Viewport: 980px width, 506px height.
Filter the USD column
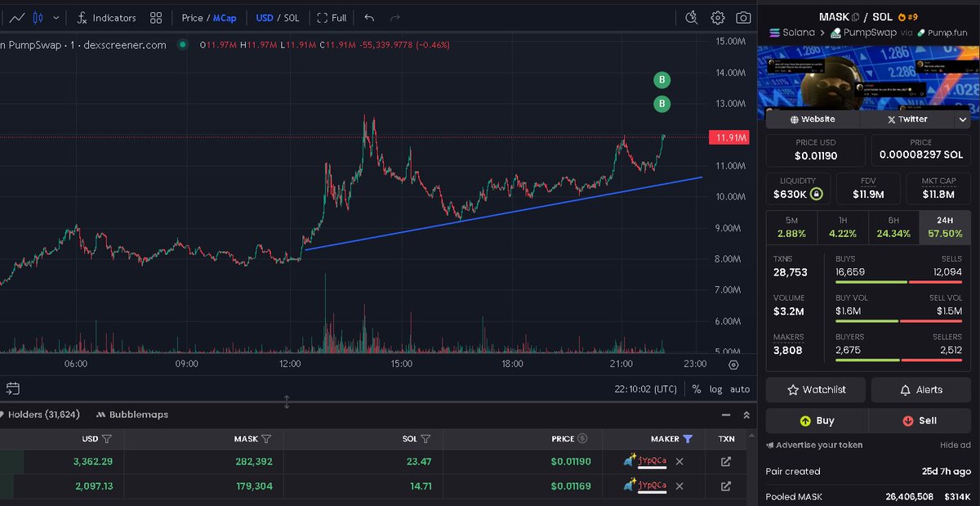107,439
